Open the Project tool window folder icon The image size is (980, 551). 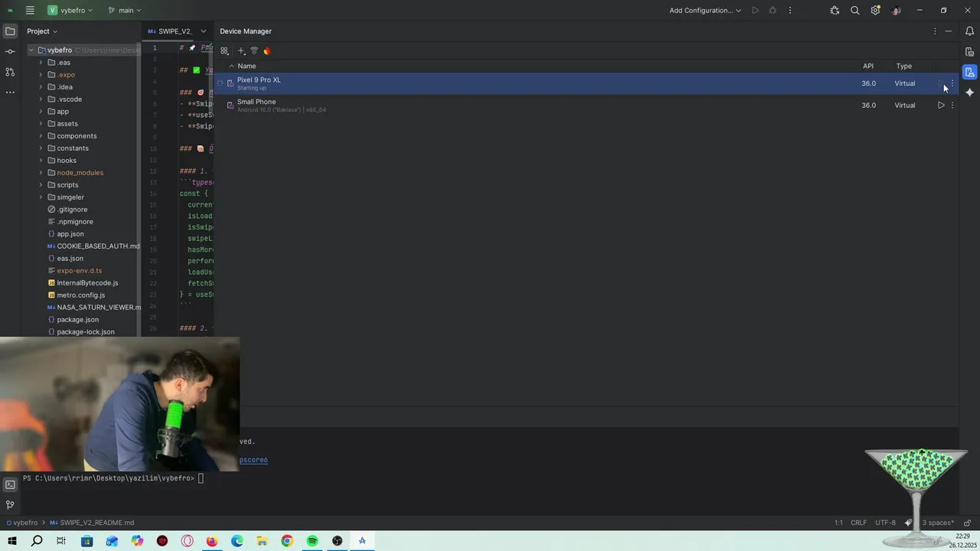point(10,31)
